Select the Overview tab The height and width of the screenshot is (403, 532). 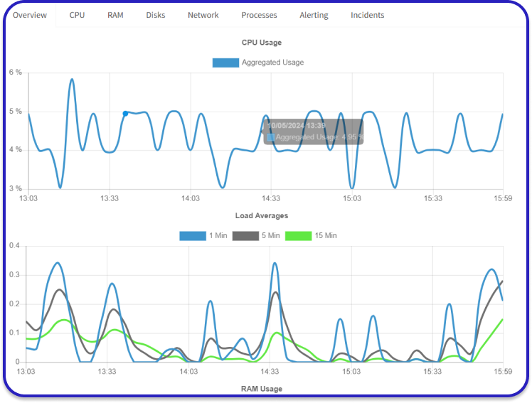click(x=30, y=15)
